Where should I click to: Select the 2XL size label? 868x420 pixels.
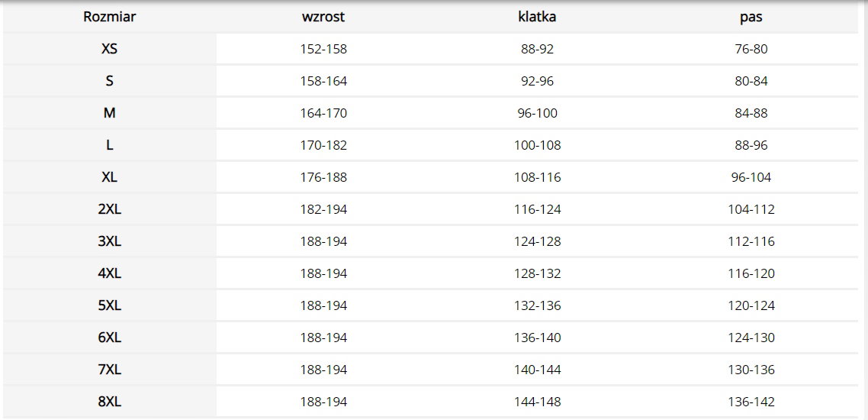point(110,209)
